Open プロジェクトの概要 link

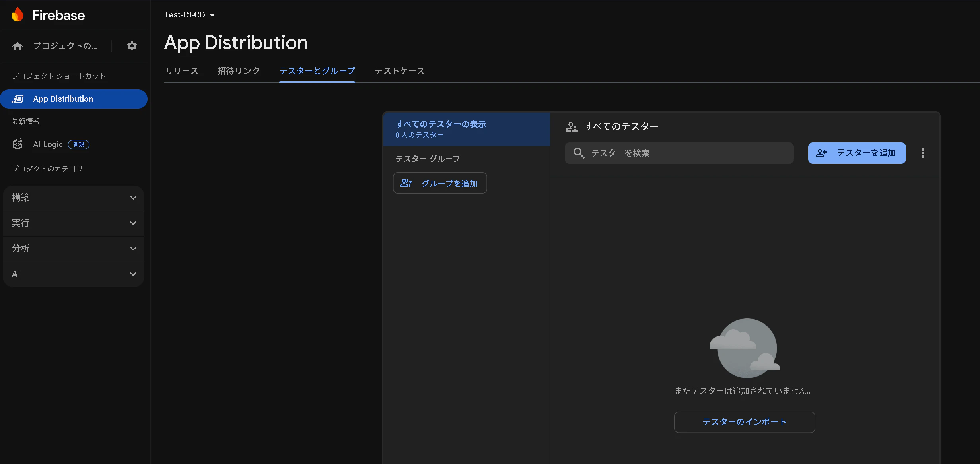65,46
